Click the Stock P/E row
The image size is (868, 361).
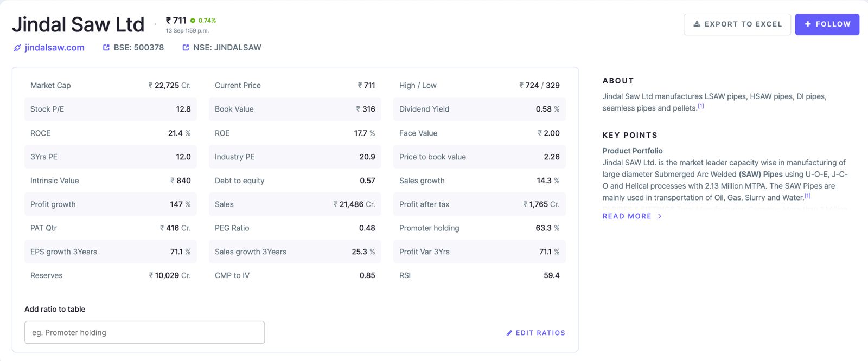point(111,109)
